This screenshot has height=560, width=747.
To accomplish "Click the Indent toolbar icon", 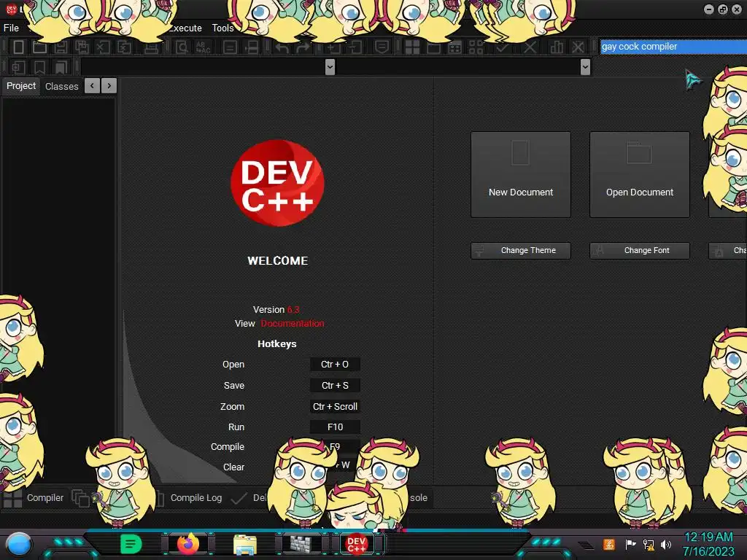I will coord(333,47).
